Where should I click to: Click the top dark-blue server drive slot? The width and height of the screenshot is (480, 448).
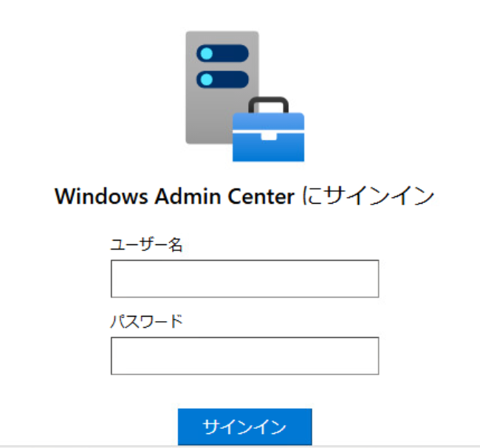(x=223, y=54)
